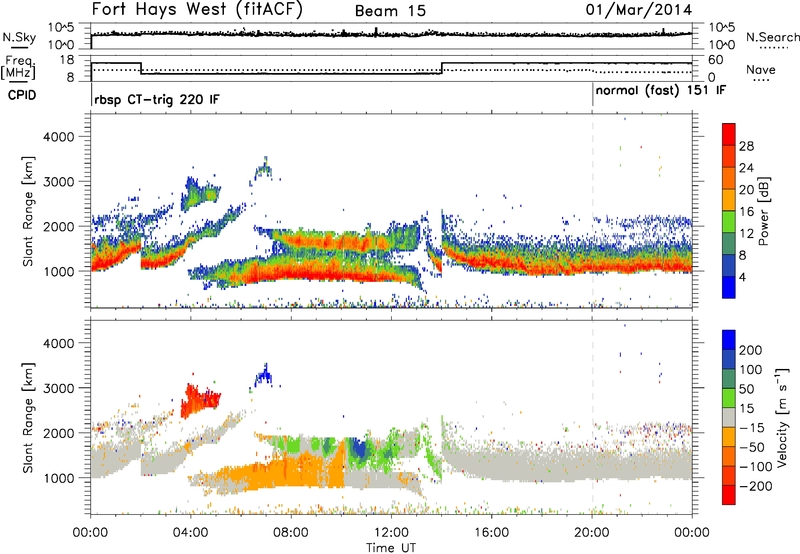Click the frequency axis '18' tick label

pyautogui.click(x=67, y=60)
